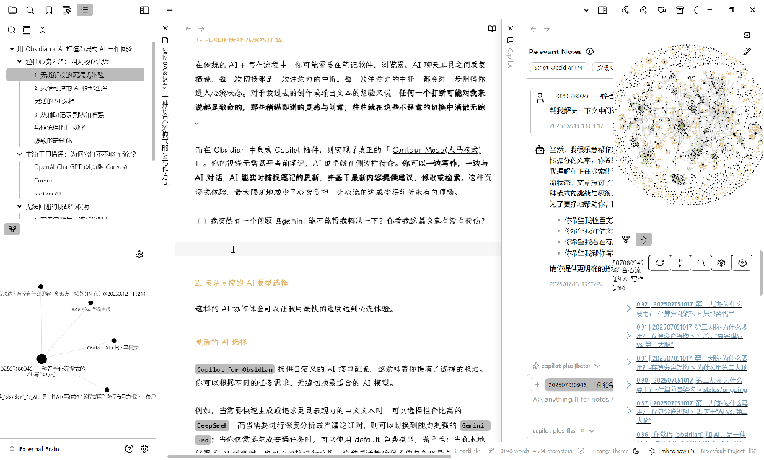764x460 pixels.
Task: Open the tab list dropdown arrow
Action: (x=586, y=10)
